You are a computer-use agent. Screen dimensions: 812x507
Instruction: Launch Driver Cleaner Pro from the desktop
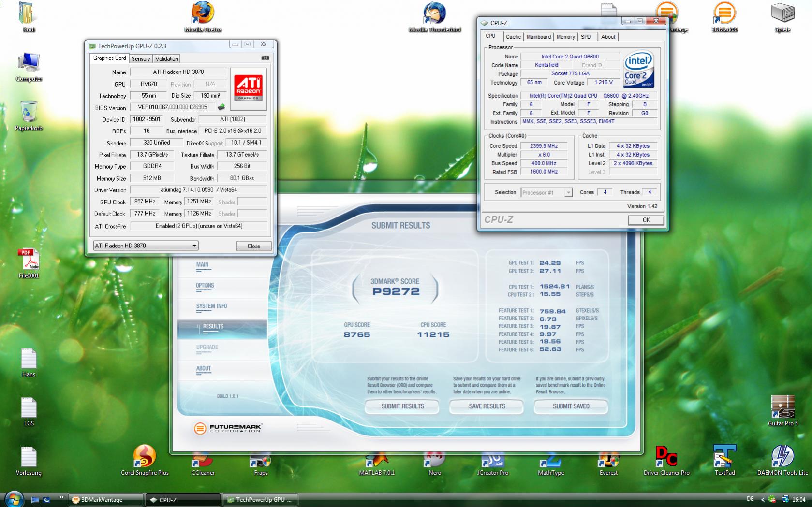tap(666, 460)
